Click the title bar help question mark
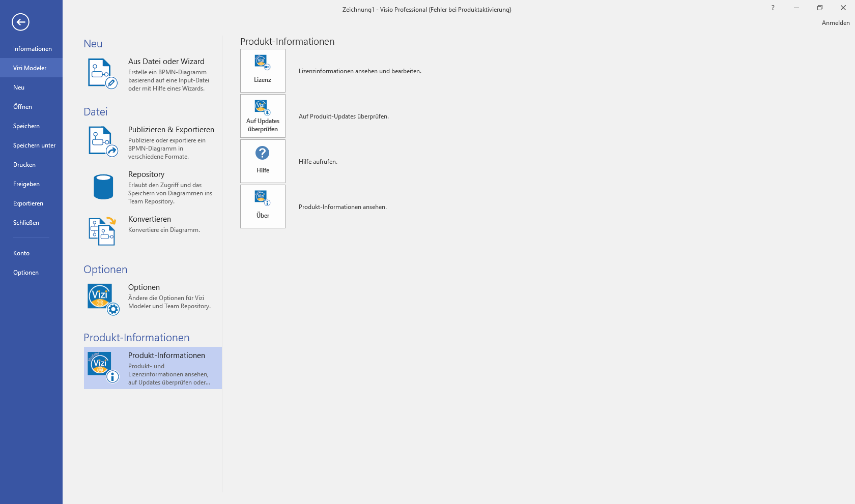The image size is (855, 504). (773, 8)
